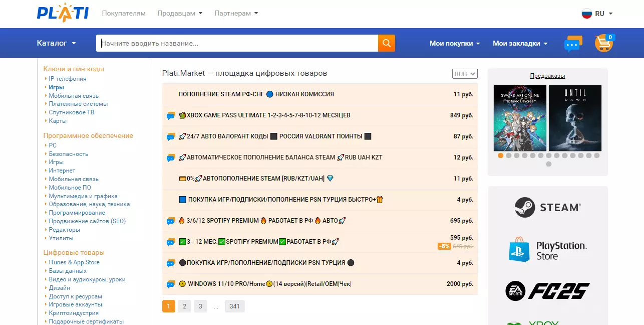Viewport: 644px width, 325px height.
Task: Select the first orange carousel dot
Action: click(500, 155)
